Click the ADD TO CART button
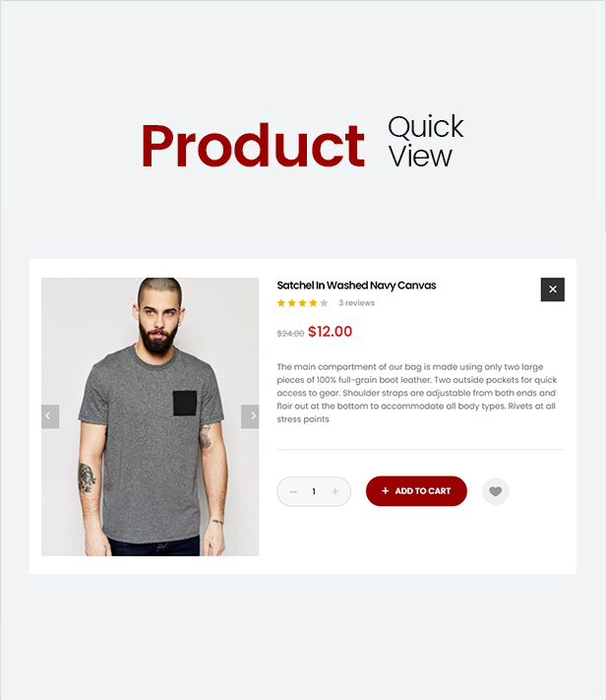Image resolution: width=606 pixels, height=700 pixels. pyautogui.click(x=416, y=491)
